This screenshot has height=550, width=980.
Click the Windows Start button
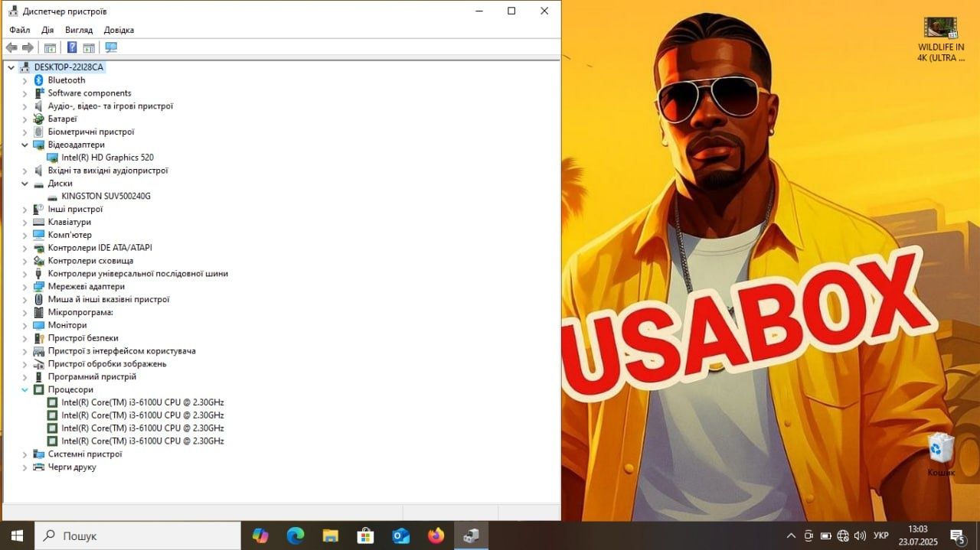(17, 535)
